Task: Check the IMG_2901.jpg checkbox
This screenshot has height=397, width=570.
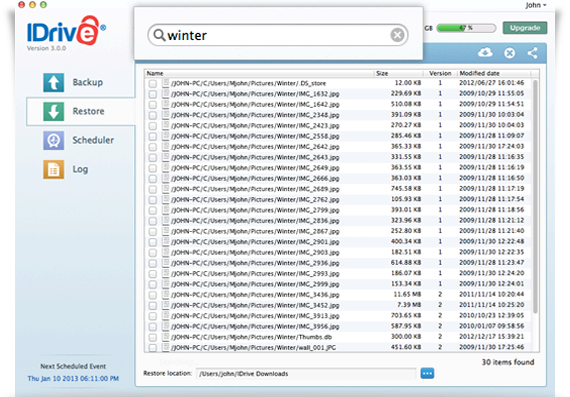Action: coord(153,242)
